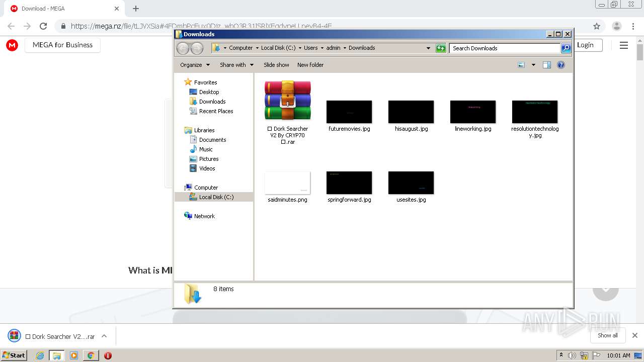
Task: Change the view icon in Explorer toolbar
Action: [521, 65]
